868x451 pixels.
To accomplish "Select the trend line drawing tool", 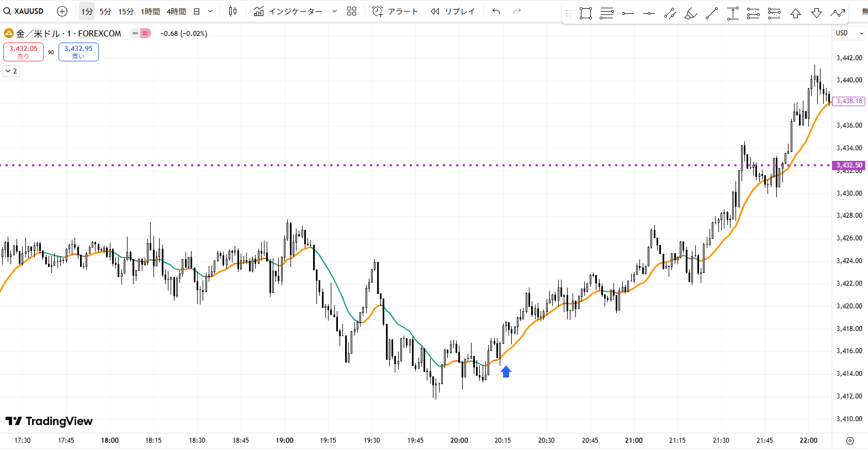I will pyautogui.click(x=712, y=13).
